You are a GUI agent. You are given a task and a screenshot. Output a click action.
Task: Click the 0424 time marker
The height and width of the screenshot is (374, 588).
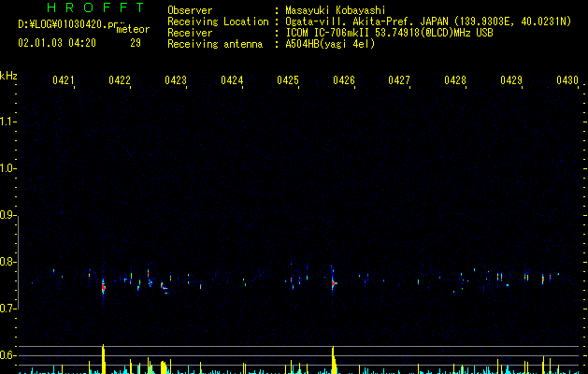pyautogui.click(x=232, y=80)
